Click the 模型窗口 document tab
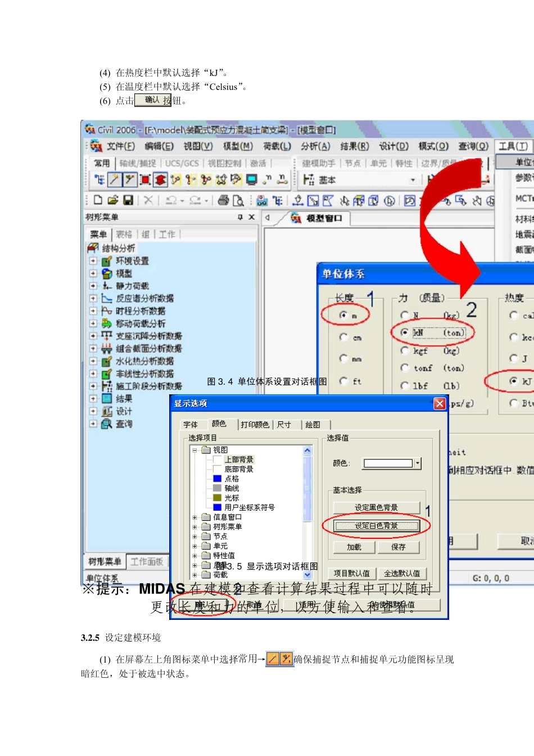534x756 pixels. pos(317,218)
